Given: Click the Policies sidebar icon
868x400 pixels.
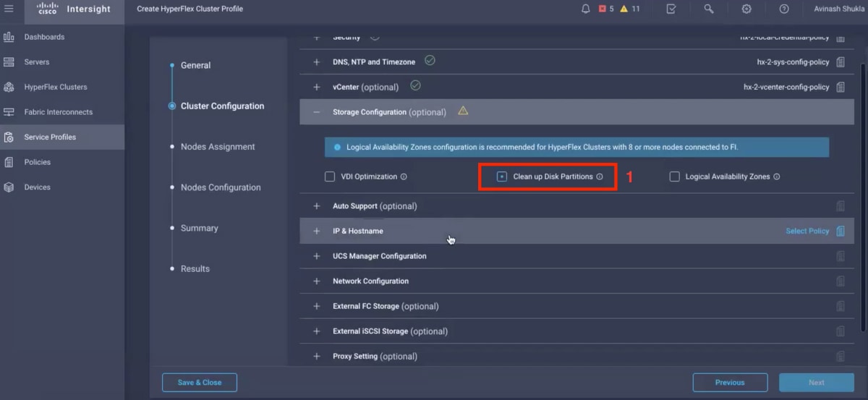Looking at the screenshot, I should 9,162.
